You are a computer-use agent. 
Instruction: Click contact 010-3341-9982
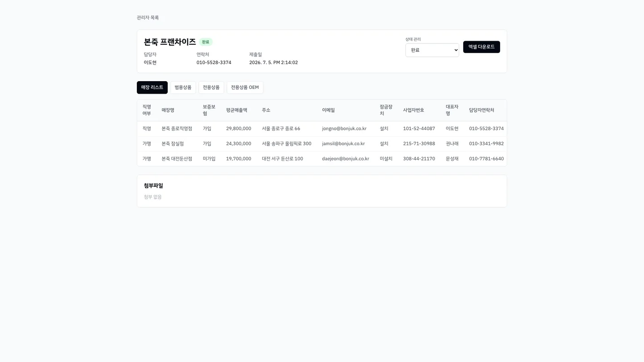(487, 144)
